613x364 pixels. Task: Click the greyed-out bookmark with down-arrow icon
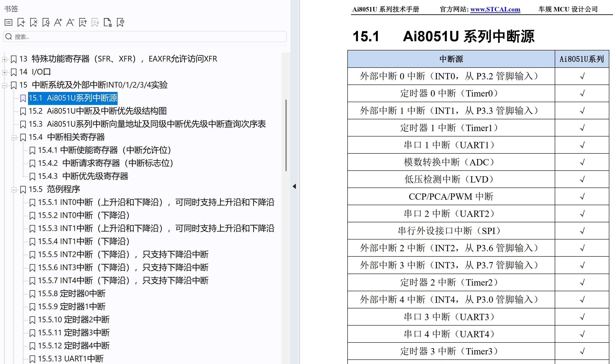point(95,23)
